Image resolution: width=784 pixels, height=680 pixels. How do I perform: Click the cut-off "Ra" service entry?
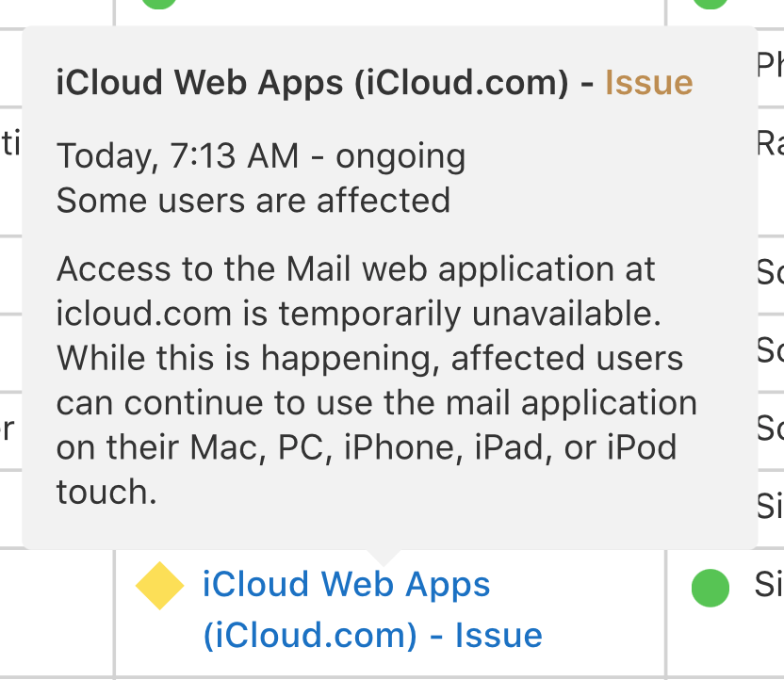(x=770, y=143)
